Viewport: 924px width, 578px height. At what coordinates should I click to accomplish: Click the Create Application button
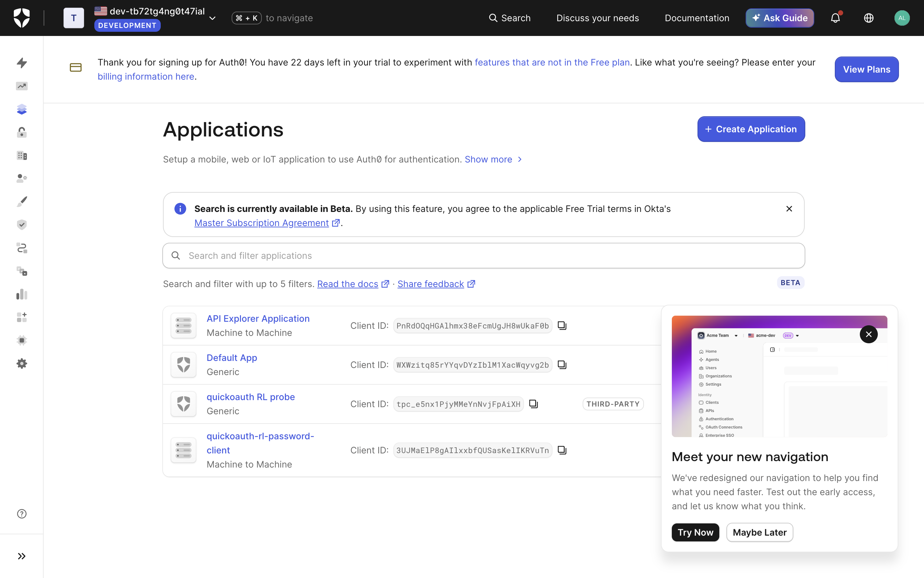point(751,129)
